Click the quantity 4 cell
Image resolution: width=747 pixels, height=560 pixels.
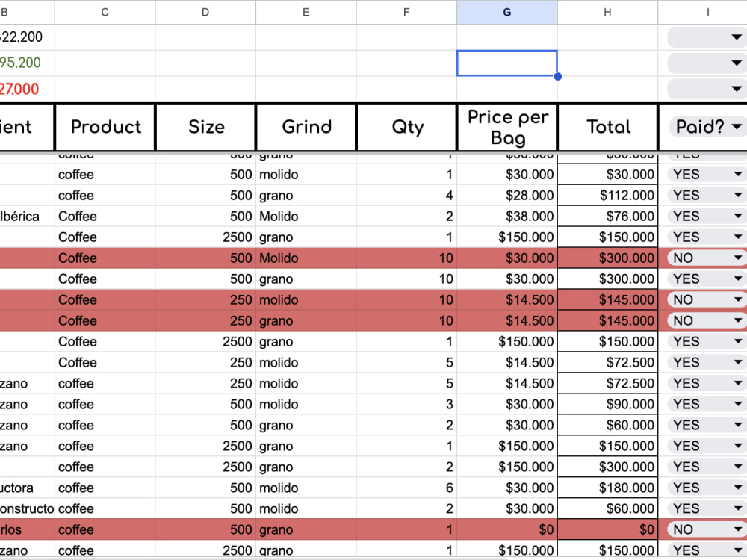pyautogui.click(x=406, y=195)
